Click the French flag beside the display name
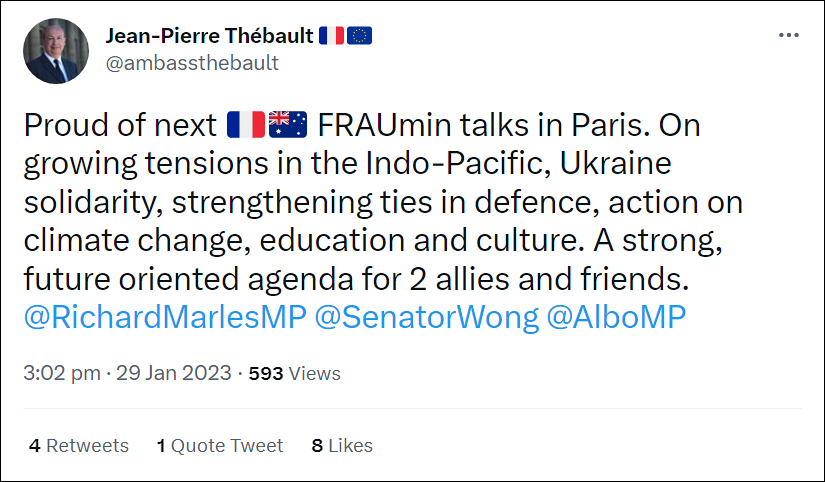The height and width of the screenshot is (482, 825). coord(331,36)
